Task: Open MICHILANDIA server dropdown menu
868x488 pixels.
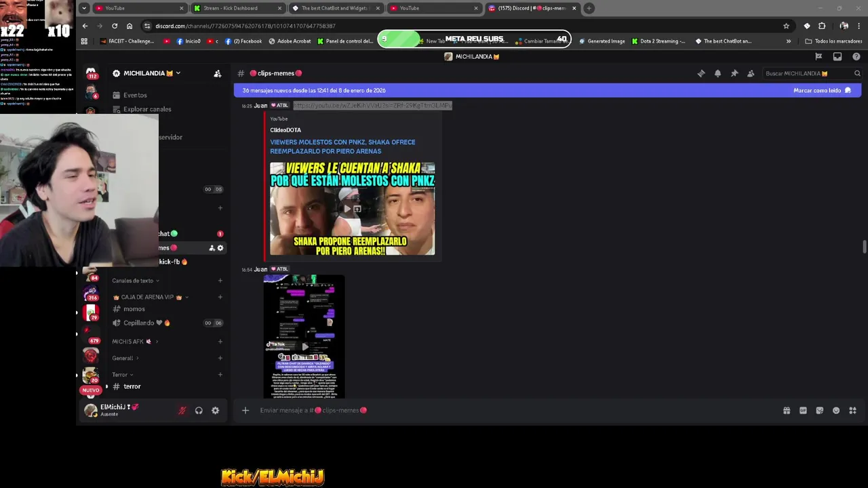Action: (146, 73)
